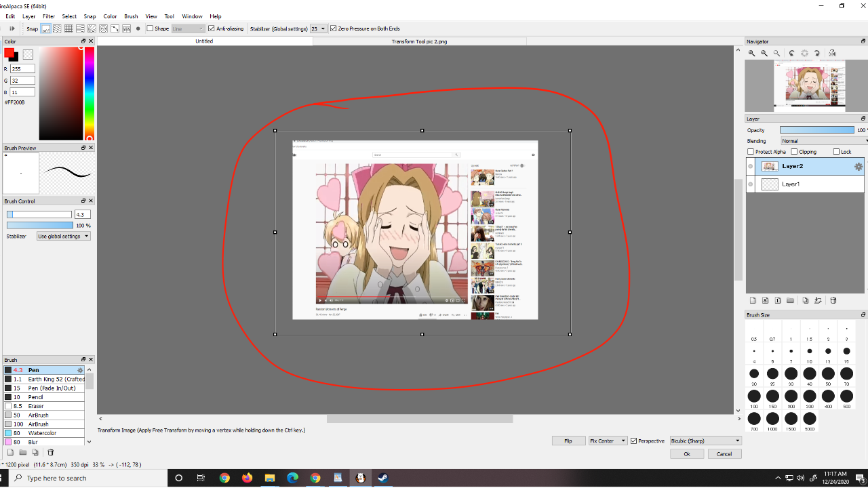
Task: Click the zoom in icon in Navigator
Action: pyautogui.click(x=752, y=53)
